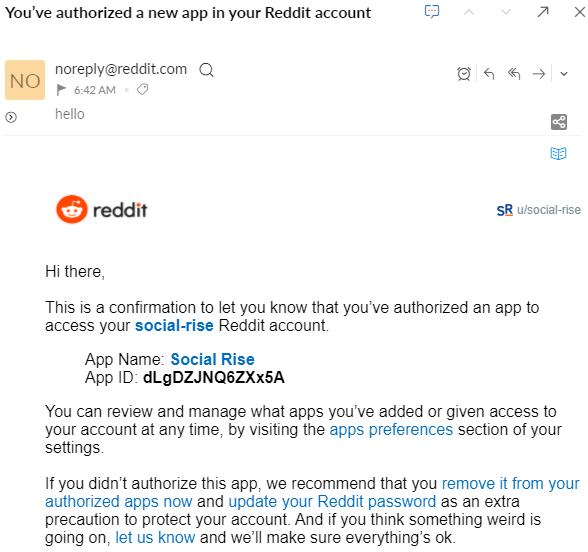Click the let us know link

155,538
